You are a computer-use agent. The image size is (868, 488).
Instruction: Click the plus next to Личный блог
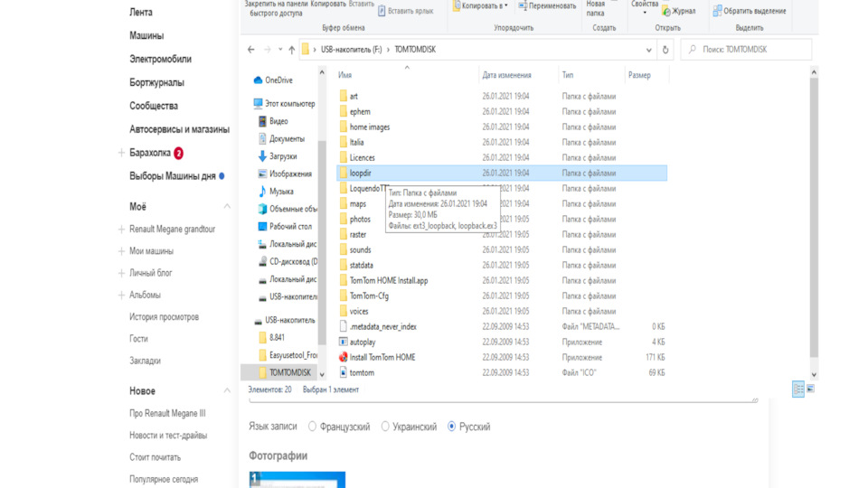point(121,273)
